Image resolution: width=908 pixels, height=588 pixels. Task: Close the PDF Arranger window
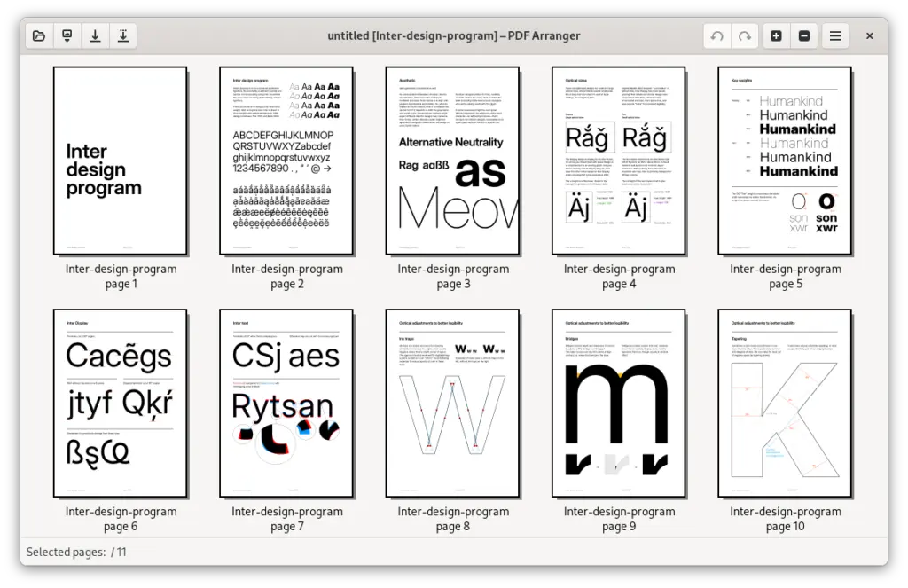pyautogui.click(x=870, y=36)
